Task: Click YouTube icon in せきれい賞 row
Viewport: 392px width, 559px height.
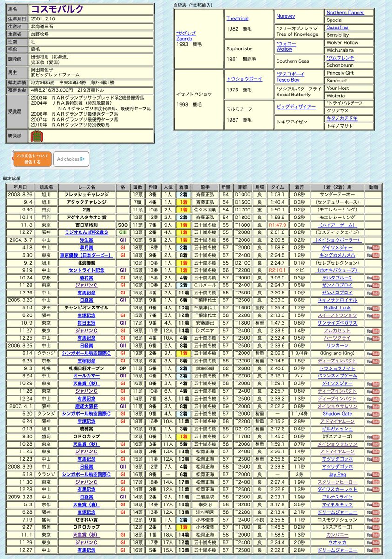Action: click(373, 519)
